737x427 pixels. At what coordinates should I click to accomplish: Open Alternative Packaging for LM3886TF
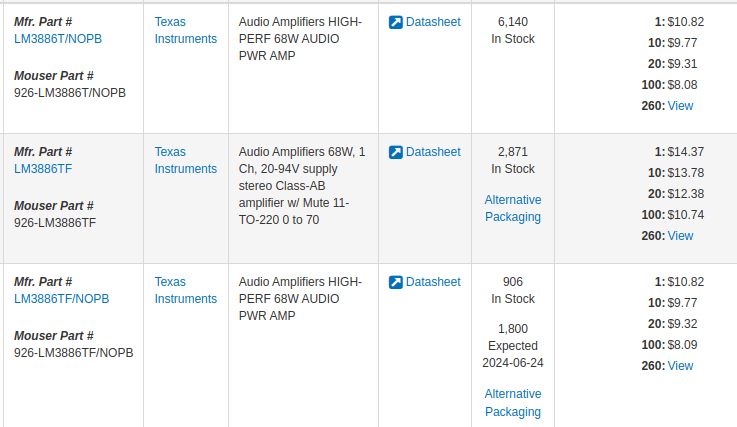pyautogui.click(x=513, y=208)
